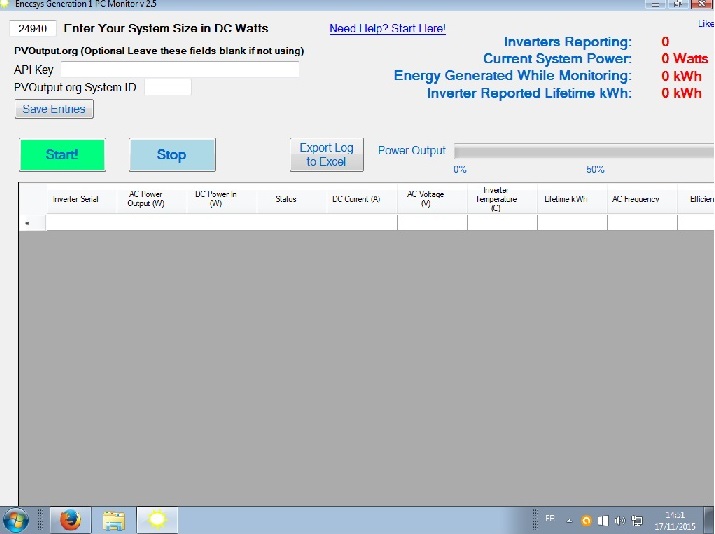Click the 0% mark under Power Output
The image size is (715, 534).
[x=460, y=170]
